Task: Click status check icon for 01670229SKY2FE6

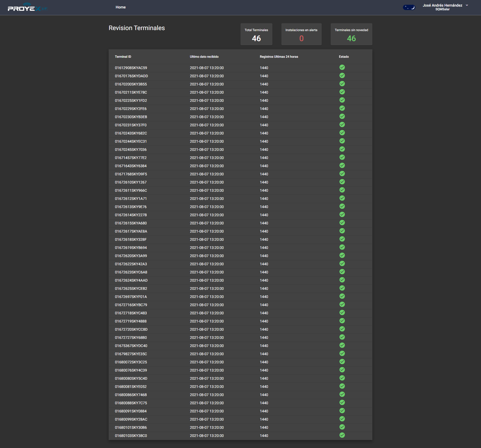Action: (342, 108)
